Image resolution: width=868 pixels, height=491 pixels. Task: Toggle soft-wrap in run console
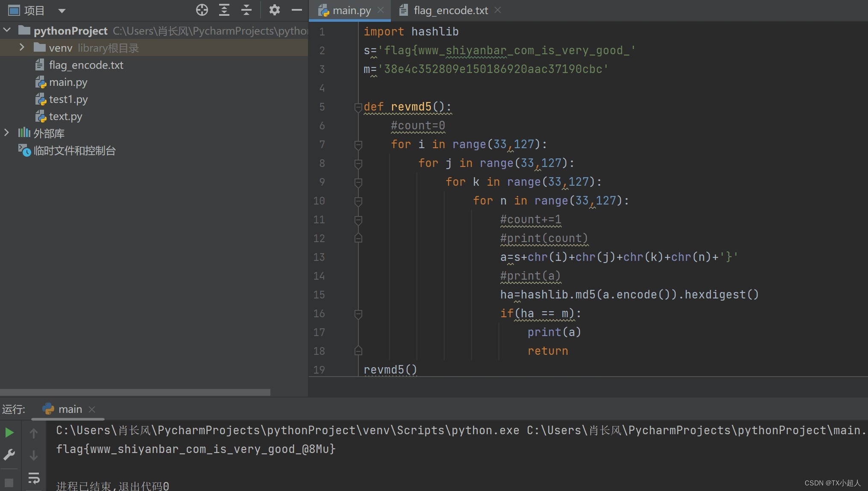coord(34,478)
